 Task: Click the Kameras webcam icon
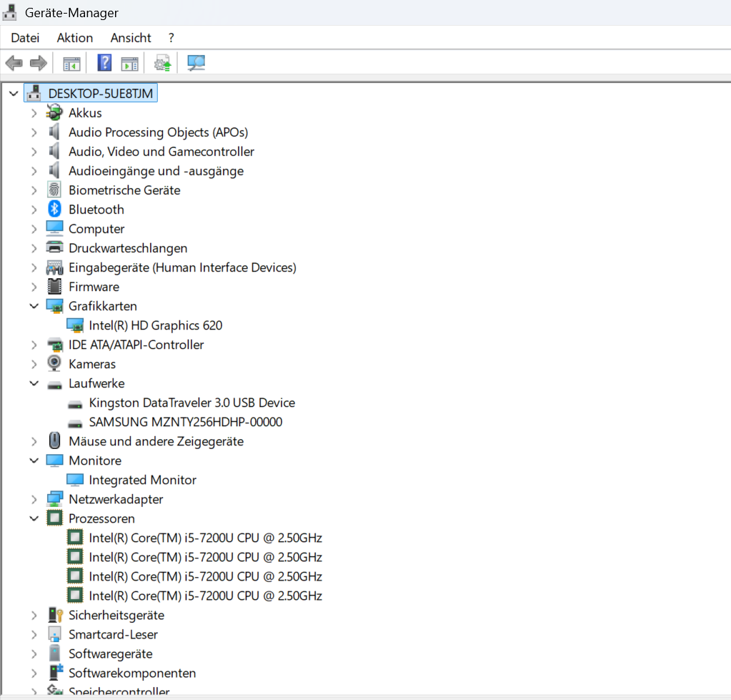[x=54, y=363]
